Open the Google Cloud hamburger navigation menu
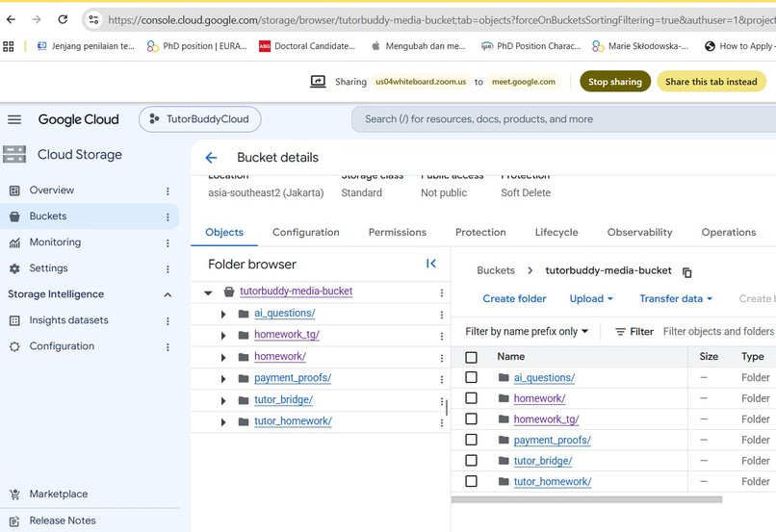Image resolution: width=776 pixels, height=532 pixels. pos(14,119)
